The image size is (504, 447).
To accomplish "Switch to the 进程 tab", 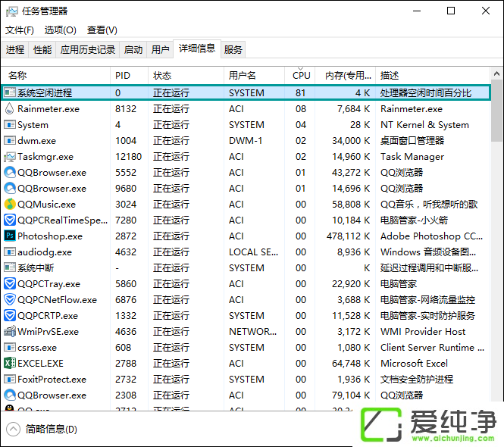I will click(x=15, y=49).
